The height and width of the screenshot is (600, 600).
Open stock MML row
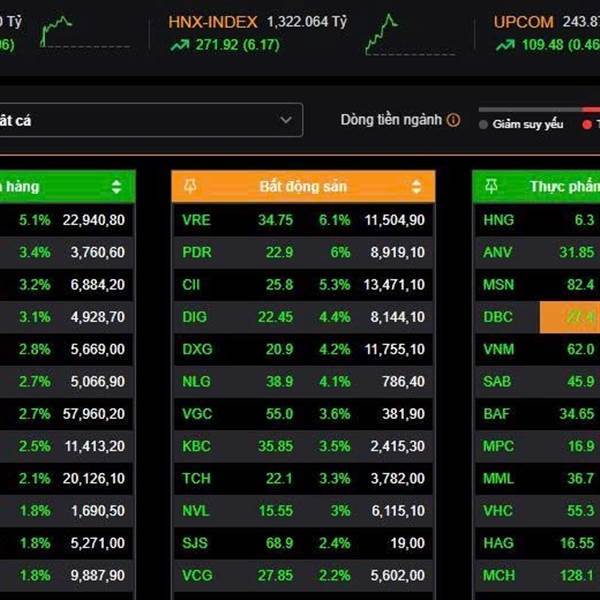[538, 478]
